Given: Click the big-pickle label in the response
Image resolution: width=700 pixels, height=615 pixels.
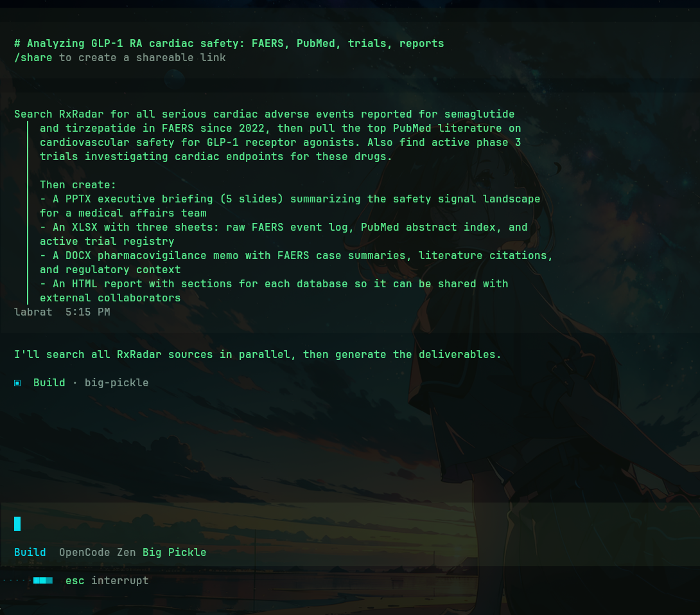Looking at the screenshot, I should tap(116, 383).
